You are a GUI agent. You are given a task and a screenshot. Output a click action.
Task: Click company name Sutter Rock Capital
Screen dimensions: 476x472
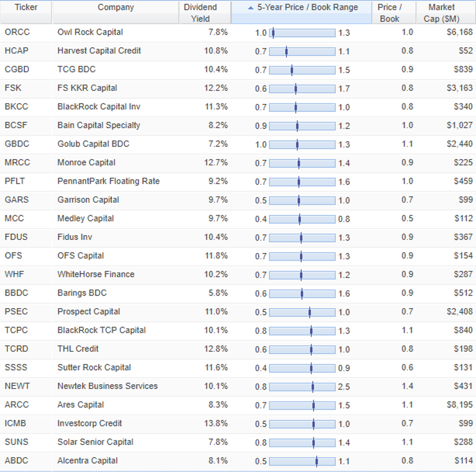94,368
